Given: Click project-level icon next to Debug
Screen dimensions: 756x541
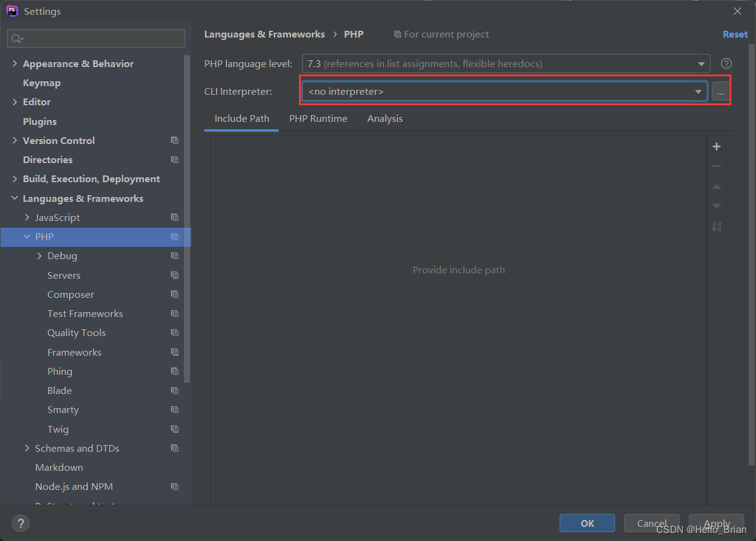Looking at the screenshot, I should [x=175, y=255].
